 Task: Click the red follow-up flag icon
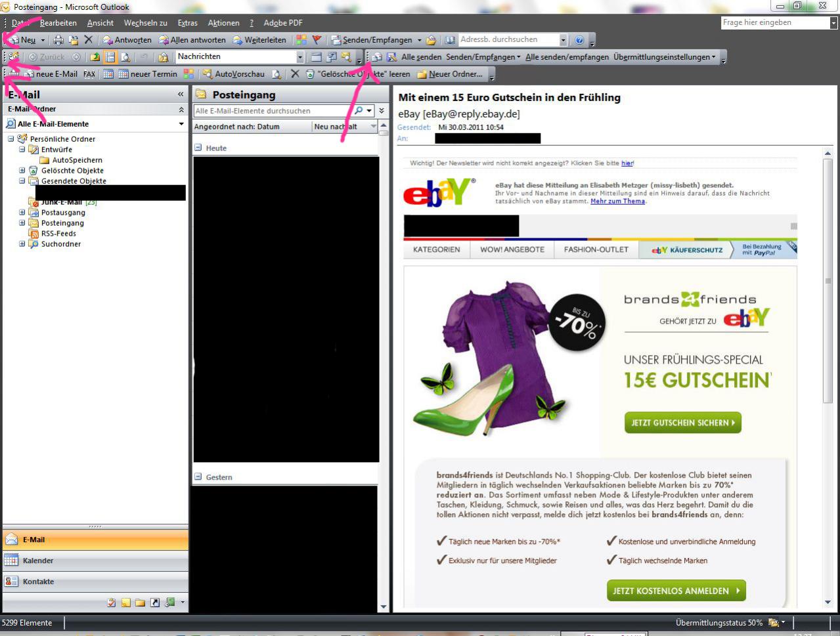(x=317, y=40)
